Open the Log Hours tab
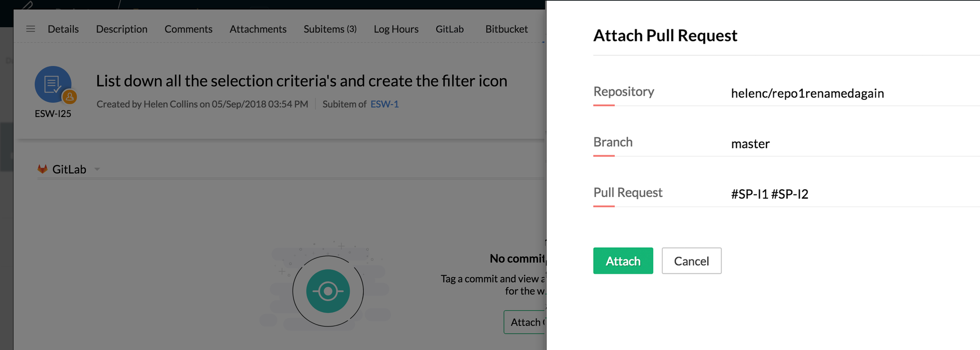Image resolution: width=980 pixels, height=350 pixels. [x=396, y=29]
